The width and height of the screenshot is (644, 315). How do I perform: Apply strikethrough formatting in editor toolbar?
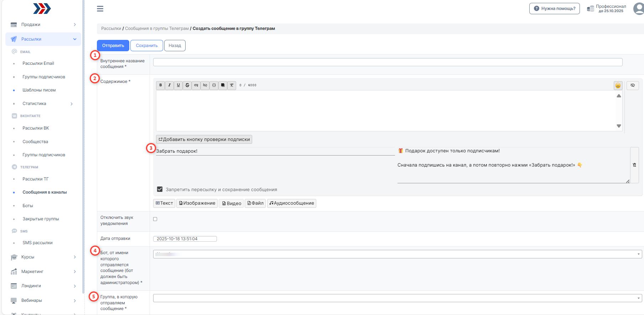click(187, 85)
